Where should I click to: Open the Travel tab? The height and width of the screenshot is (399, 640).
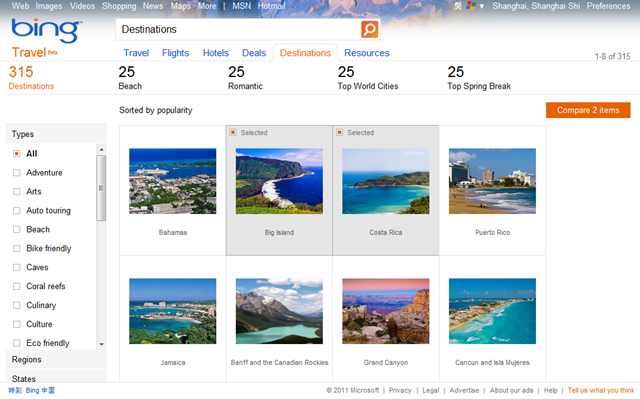tap(136, 53)
